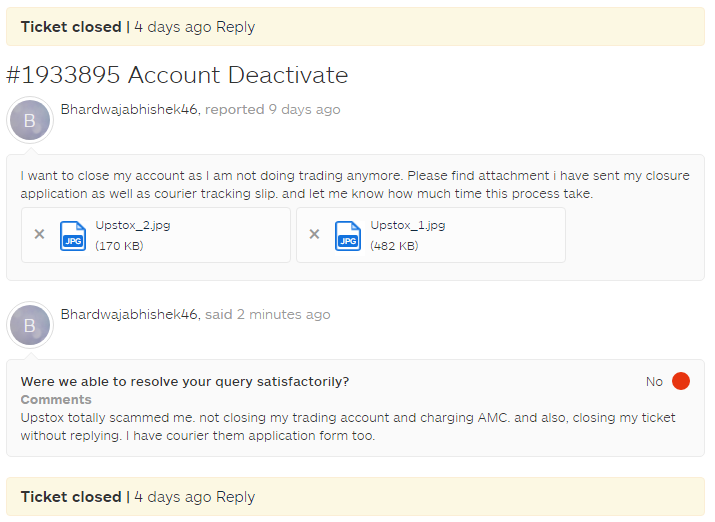Click the 'said 2 minutes ago' timestamp
The width and height of the screenshot is (715, 522).
pos(268,315)
